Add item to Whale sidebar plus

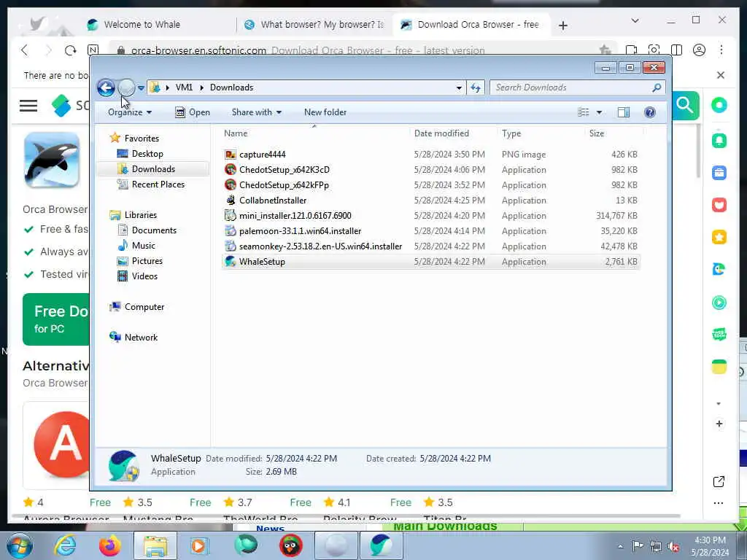tap(719, 424)
